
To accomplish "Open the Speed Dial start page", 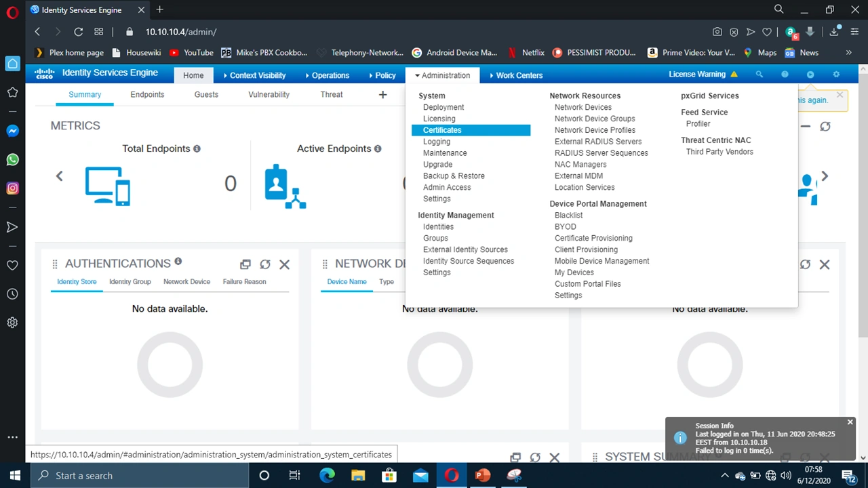I will click(99, 32).
